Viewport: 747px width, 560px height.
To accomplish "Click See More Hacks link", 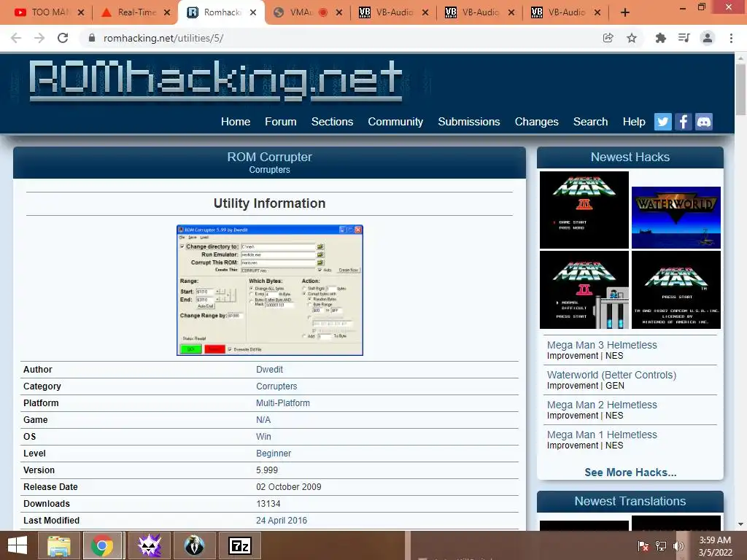I will tap(630, 472).
